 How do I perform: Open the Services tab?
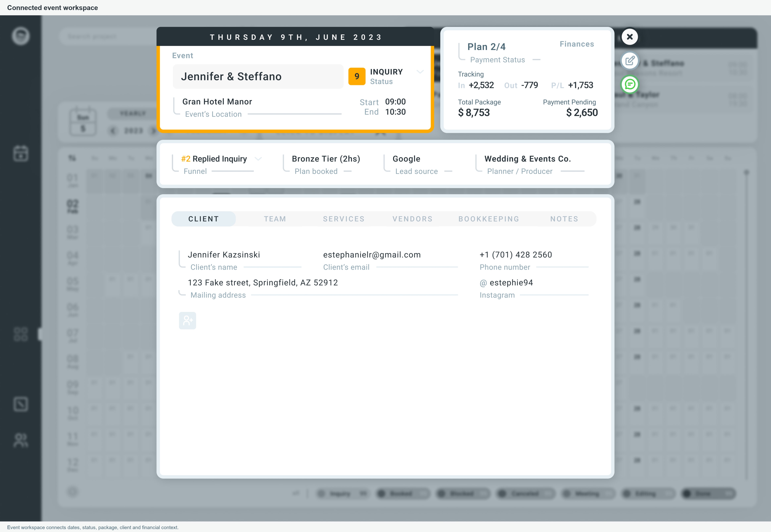click(x=344, y=219)
